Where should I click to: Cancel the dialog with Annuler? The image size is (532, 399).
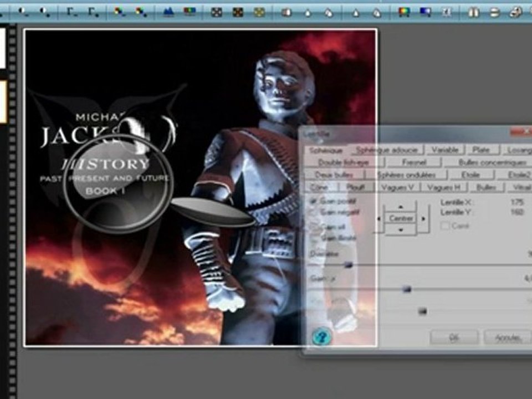pos(507,337)
